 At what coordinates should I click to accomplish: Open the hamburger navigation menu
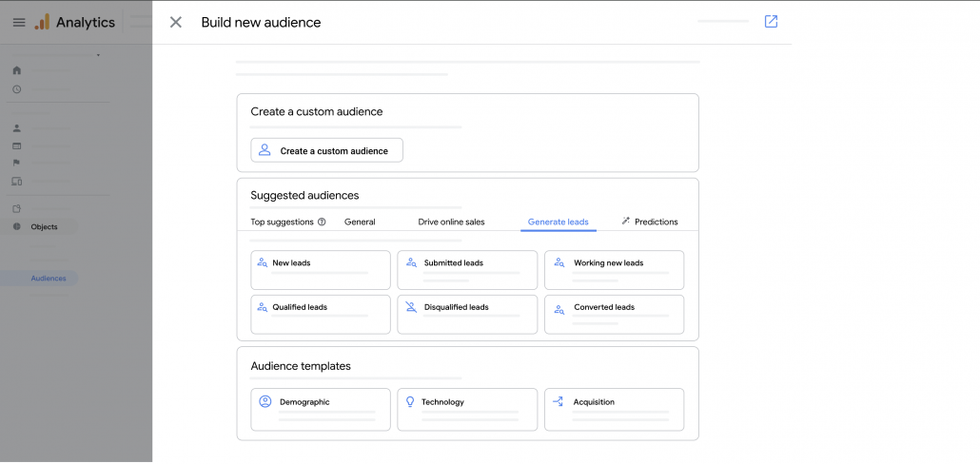19,22
